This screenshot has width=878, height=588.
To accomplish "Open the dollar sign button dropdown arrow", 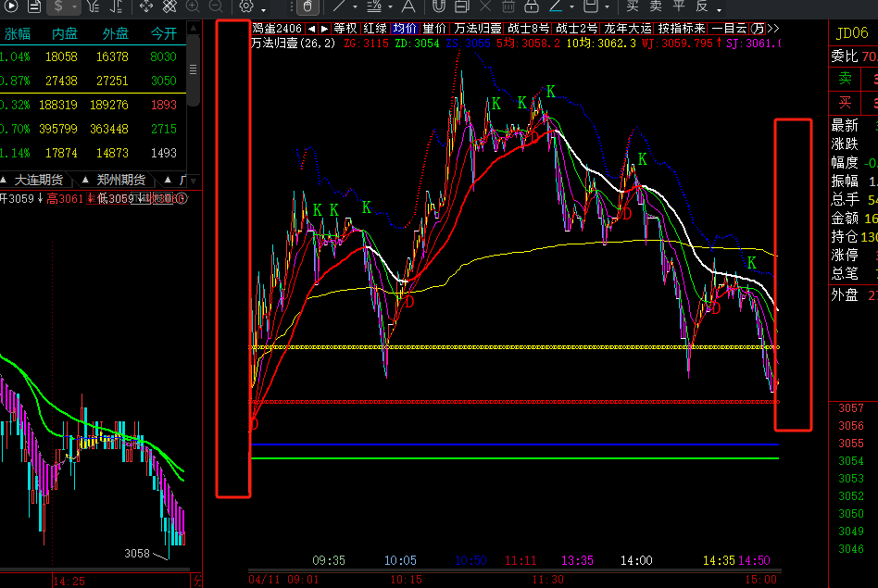I will point(74,6).
